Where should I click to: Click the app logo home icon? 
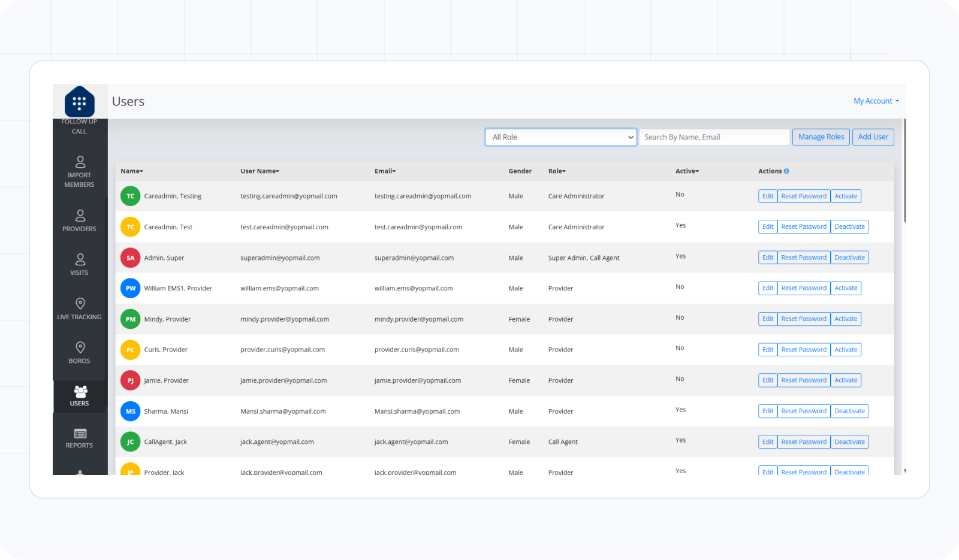click(80, 102)
